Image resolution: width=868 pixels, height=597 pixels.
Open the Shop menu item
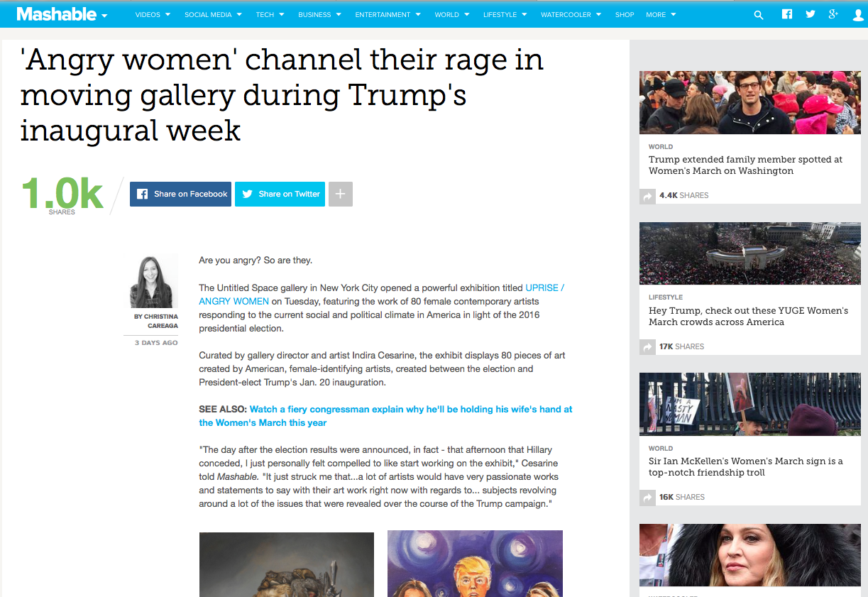pyautogui.click(x=625, y=14)
